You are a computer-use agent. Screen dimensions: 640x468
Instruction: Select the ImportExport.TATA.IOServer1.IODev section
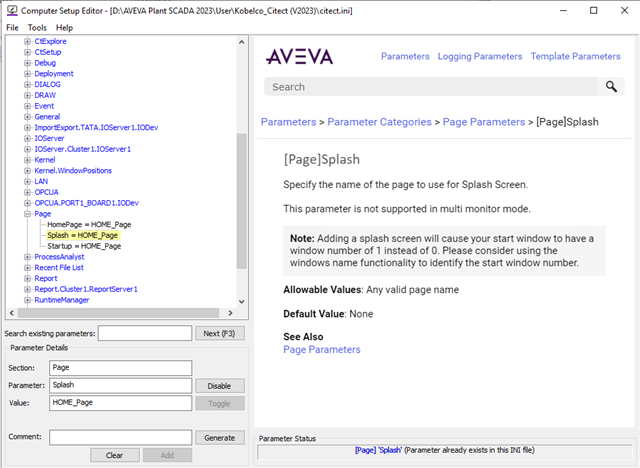[x=96, y=128]
